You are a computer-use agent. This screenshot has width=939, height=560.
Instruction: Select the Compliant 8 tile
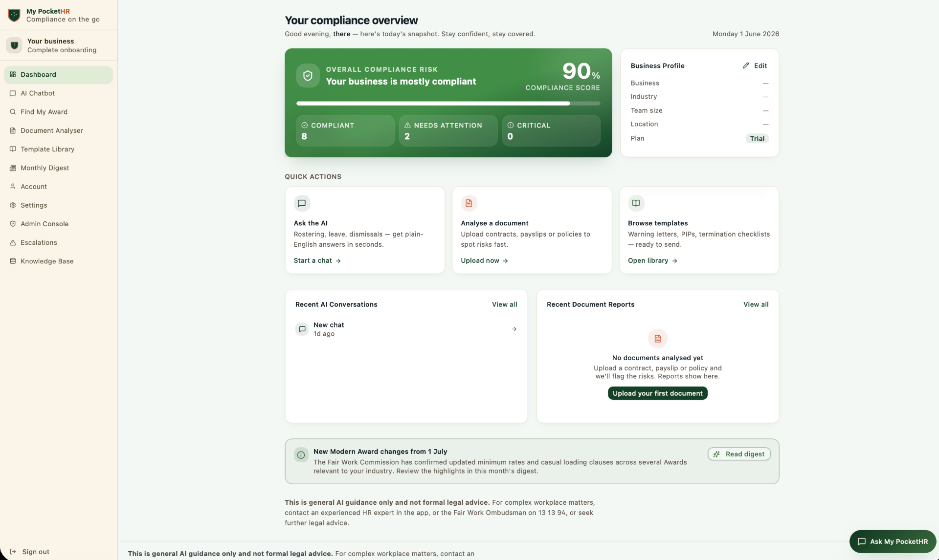click(x=345, y=130)
